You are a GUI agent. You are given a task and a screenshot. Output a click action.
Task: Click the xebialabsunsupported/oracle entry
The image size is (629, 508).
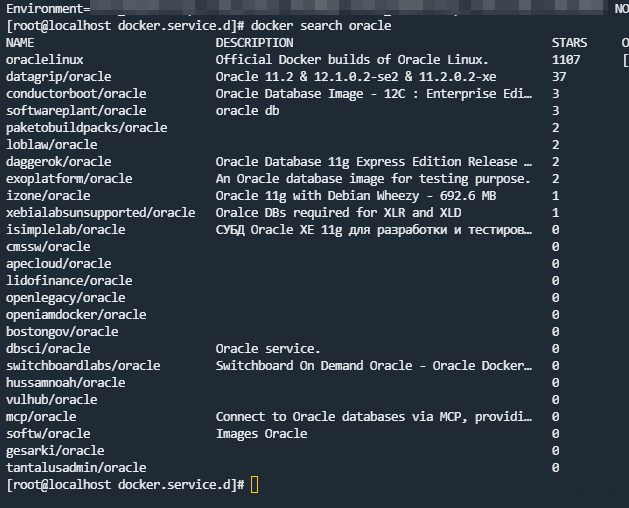tap(100, 212)
